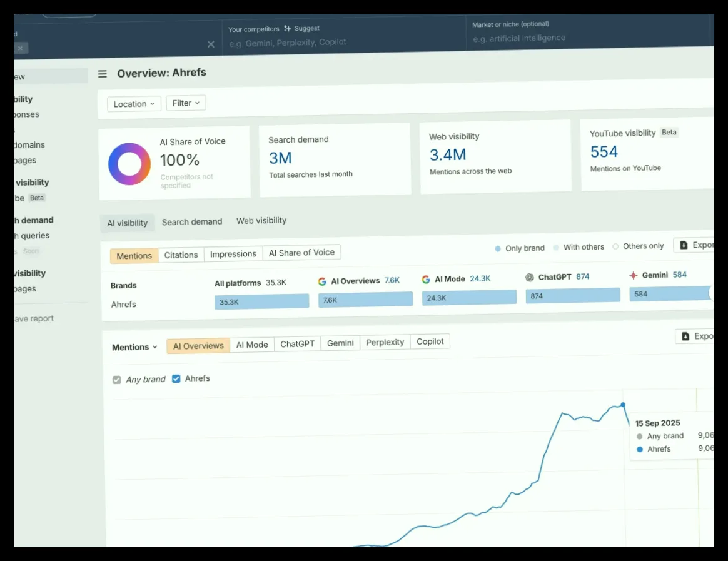Click the sparkle Suggest competitors icon
Image resolution: width=728 pixels, height=561 pixels.
(x=288, y=28)
